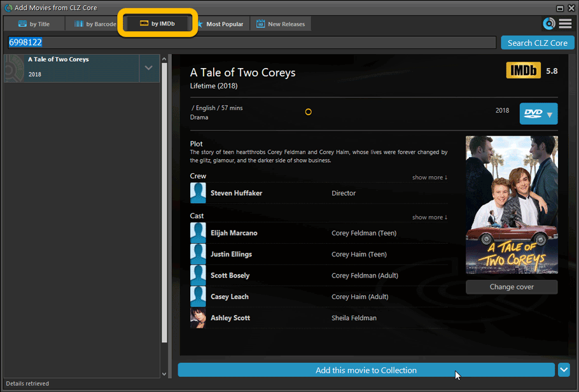Switch to the by Title tab
579x392 pixels.
(x=34, y=24)
